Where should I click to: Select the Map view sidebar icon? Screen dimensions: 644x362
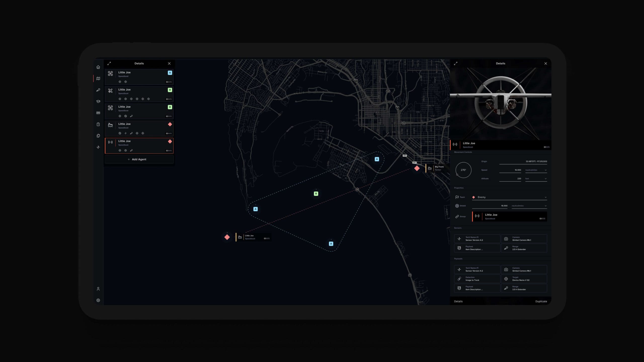click(98, 78)
